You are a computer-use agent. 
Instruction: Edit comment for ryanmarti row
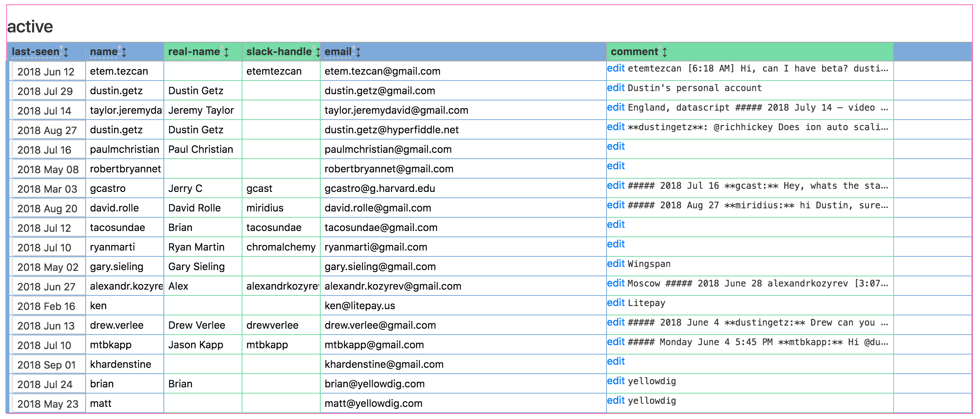click(616, 244)
